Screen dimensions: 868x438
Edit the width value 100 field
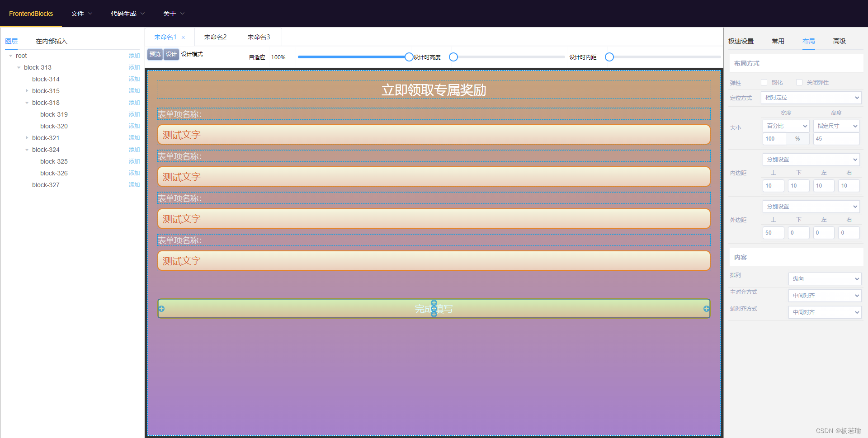coord(774,139)
